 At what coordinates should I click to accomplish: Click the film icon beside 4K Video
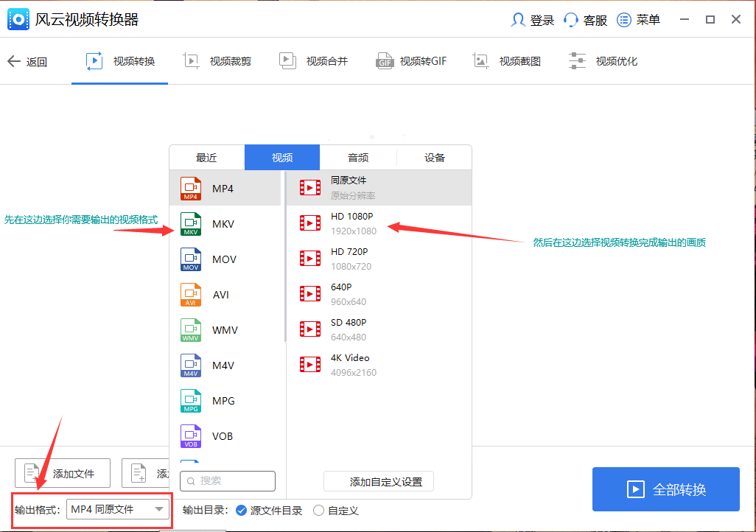coord(310,365)
